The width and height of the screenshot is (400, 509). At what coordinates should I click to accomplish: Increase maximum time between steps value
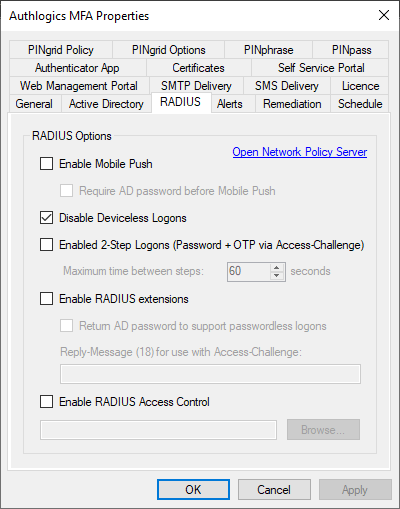[277, 267]
